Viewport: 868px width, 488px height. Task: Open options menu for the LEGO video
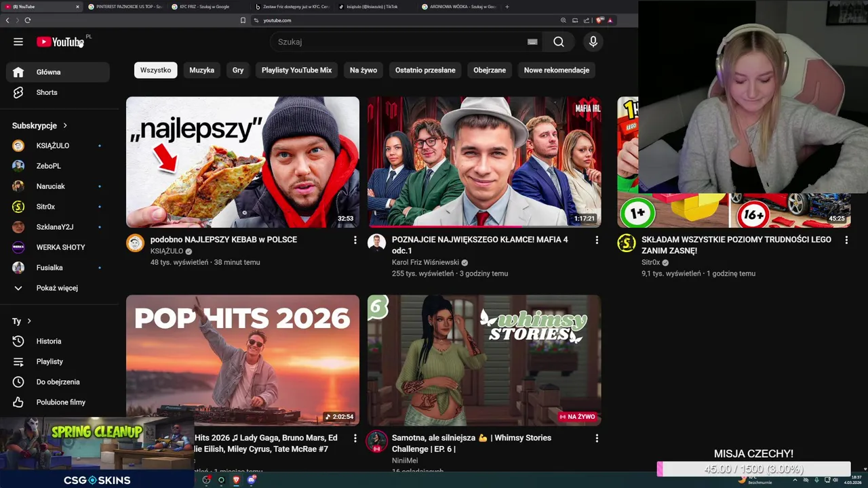(846, 240)
